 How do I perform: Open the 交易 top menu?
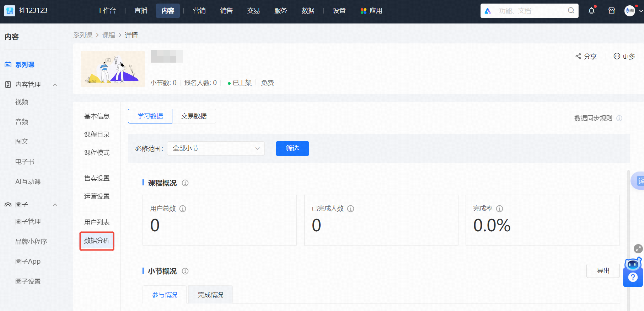253,11
